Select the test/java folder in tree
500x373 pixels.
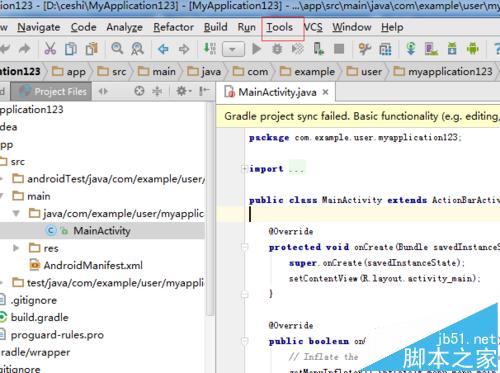pyautogui.click(x=108, y=283)
